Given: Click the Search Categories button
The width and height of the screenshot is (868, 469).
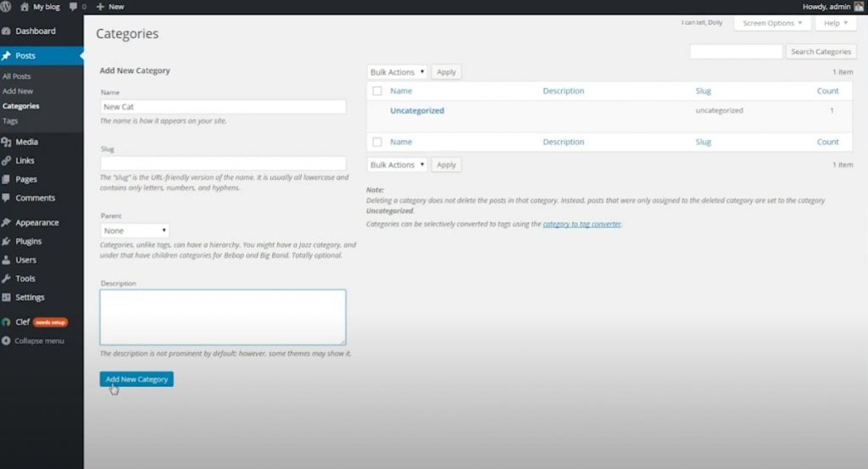Looking at the screenshot, I should tap(821, 52).
